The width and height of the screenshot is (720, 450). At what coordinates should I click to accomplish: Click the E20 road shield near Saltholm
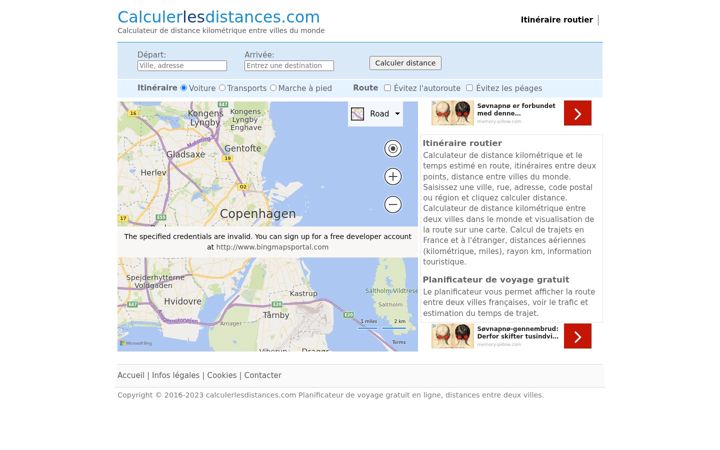coord(349,315)
